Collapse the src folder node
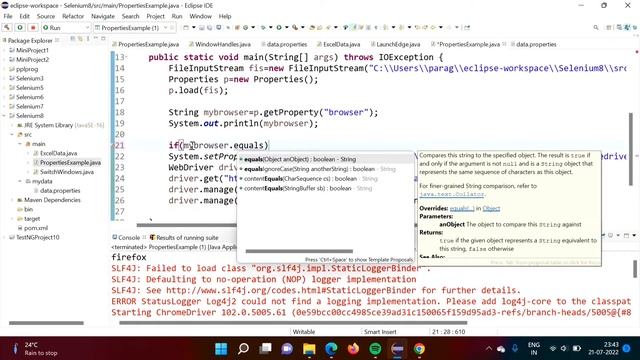This screenshot has height=360, width=640. 12,134
